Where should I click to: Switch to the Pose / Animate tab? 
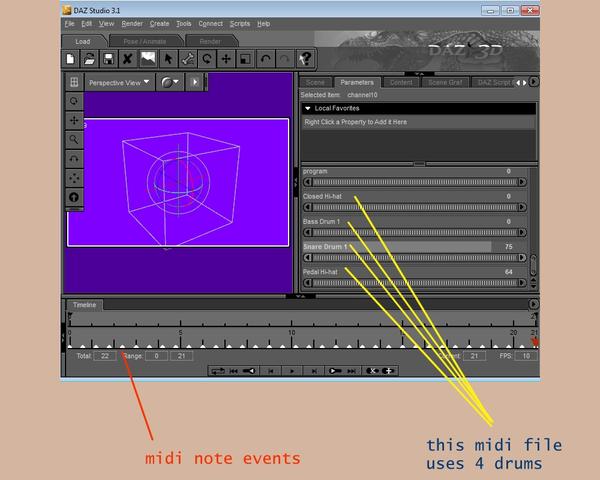tap(145, 41)
